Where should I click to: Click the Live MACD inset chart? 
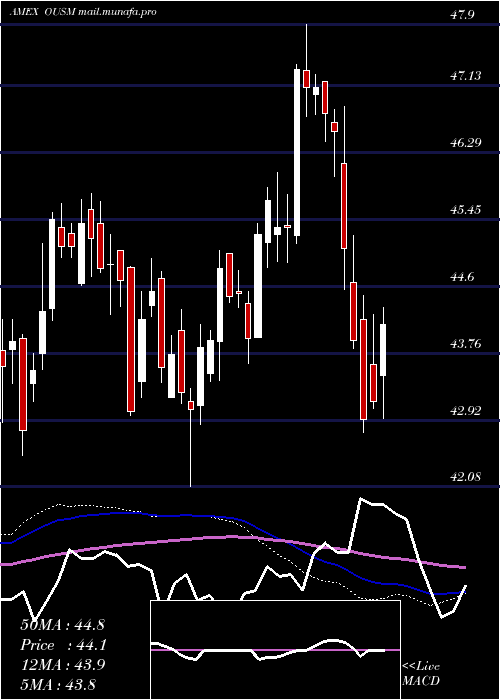(x=275, y=650)
